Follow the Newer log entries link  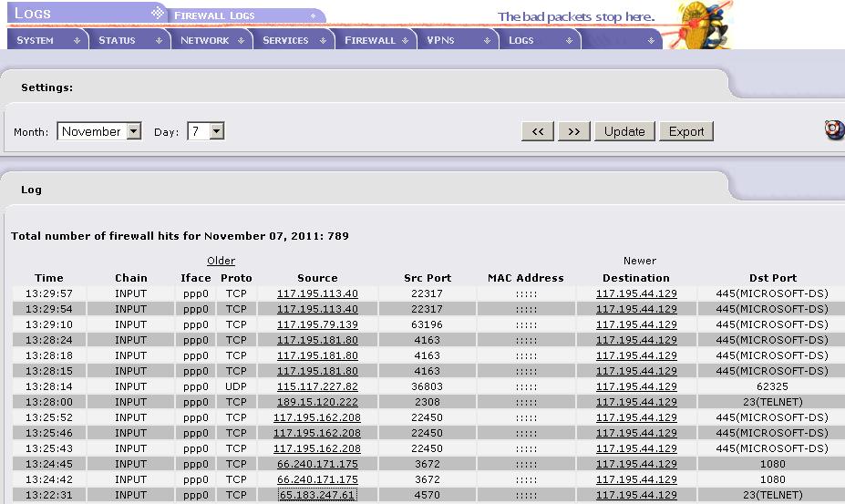click(x=639, y=261)
